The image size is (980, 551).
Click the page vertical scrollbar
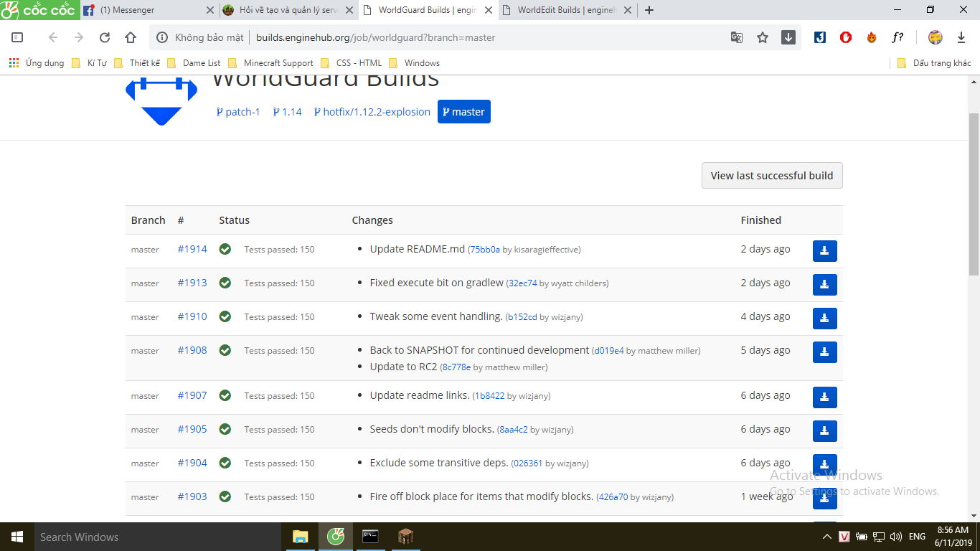click(x=974, y=194)
